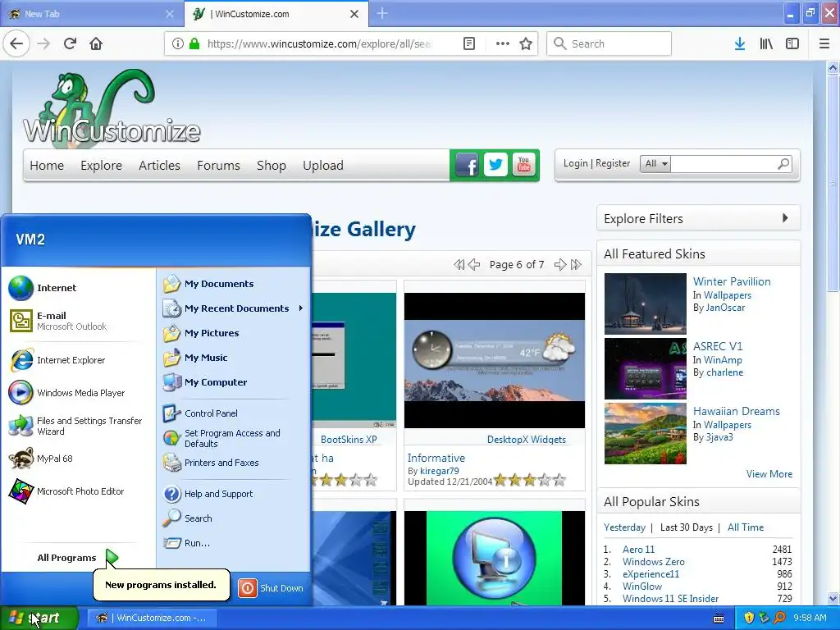The width and height of the screenshot is (840, 630).
Task: Visit WinCustomize YouTube icon
Action: click(x=524, y=165)
